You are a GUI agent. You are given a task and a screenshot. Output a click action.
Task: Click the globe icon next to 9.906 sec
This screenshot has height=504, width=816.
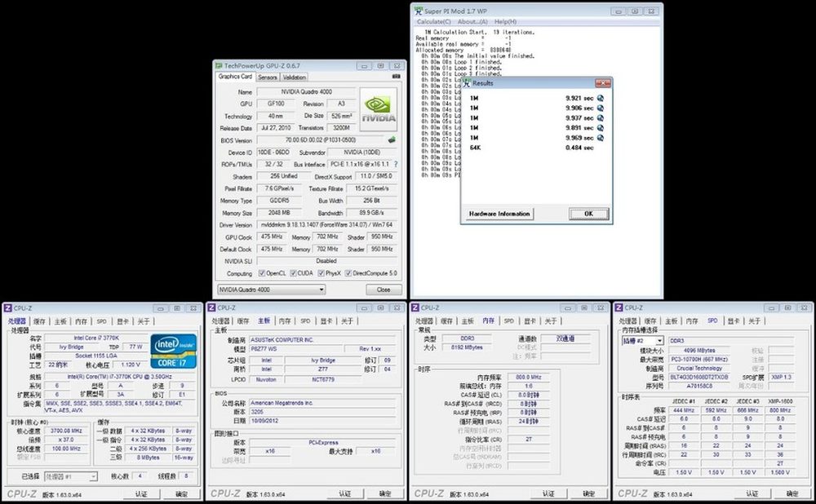[x=600, y=108]
